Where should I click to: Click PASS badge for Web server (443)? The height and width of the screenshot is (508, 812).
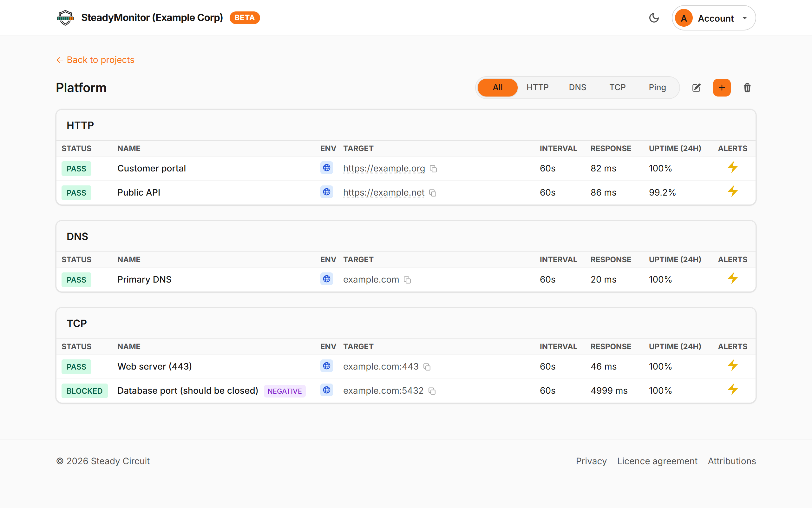click(76, 367)
